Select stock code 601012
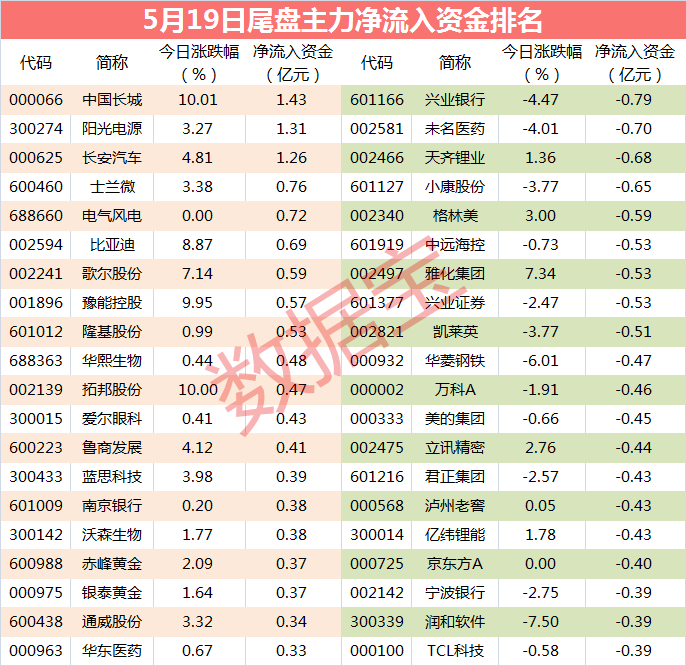The image size is (686, 666). coord(36,332)
